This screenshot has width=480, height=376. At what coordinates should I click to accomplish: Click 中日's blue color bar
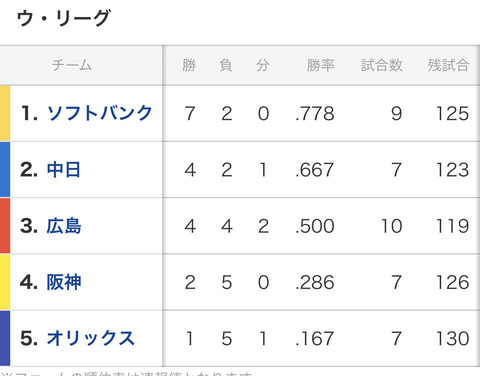(x=5, y=169)
